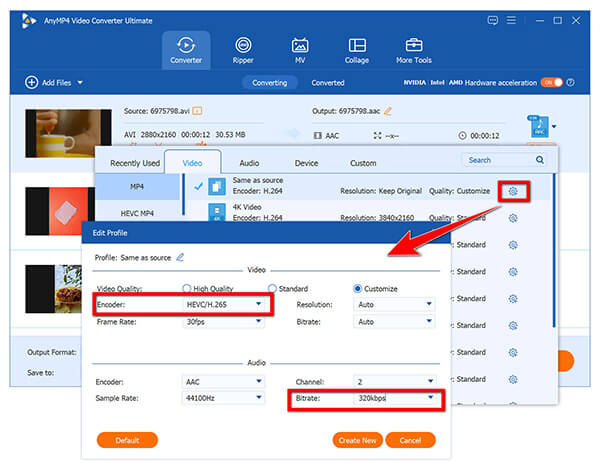600x471 pixels.
Task: Click the Create New button
Action: click(x=357, y=440)
